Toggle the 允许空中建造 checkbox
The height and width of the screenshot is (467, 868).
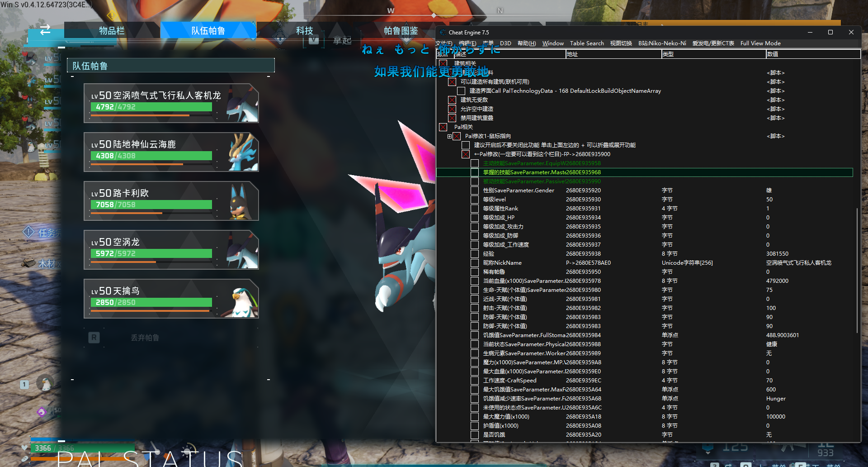click(452, 109)
